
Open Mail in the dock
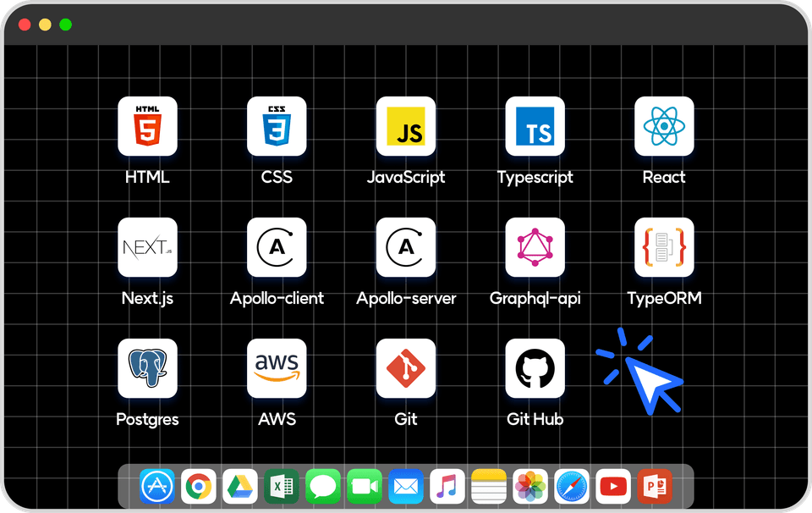pos(405,487)
